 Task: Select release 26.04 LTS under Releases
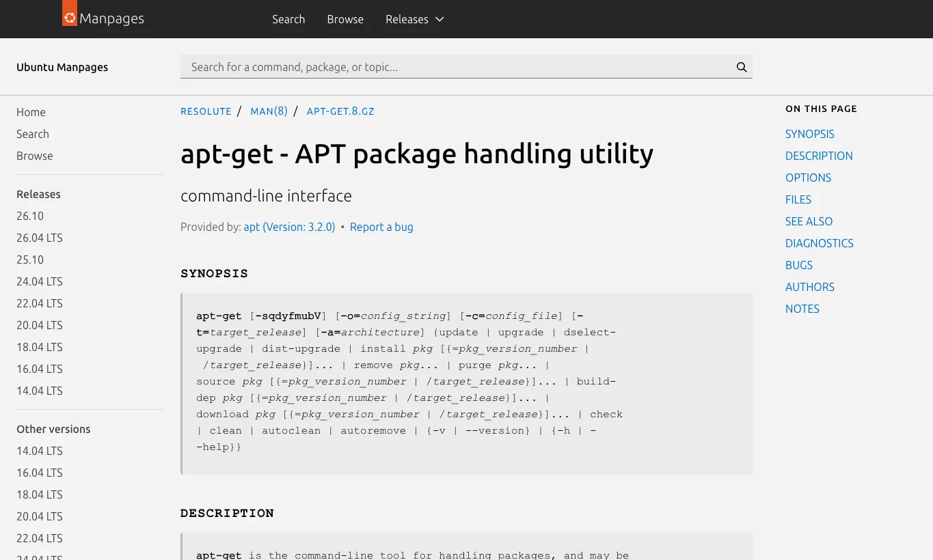point(40,238)
